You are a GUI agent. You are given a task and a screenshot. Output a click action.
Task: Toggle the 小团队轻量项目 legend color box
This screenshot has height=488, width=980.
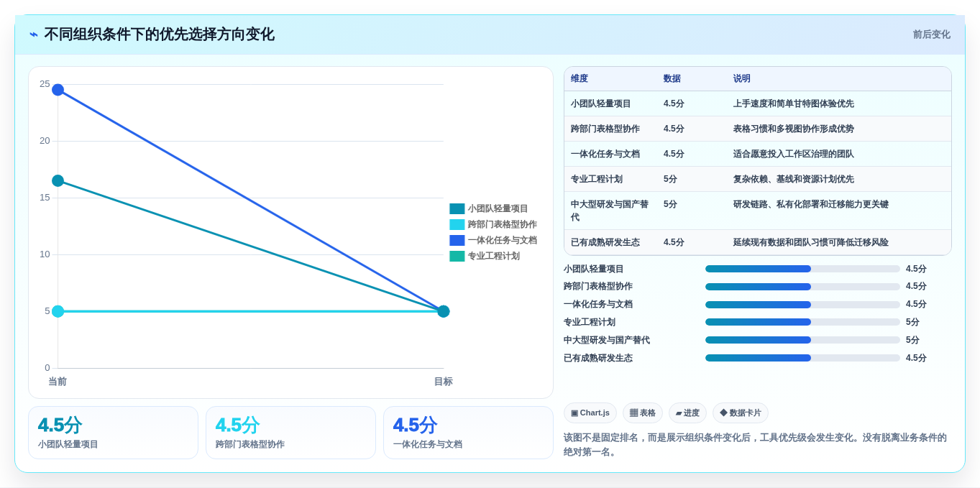point(457,208)
